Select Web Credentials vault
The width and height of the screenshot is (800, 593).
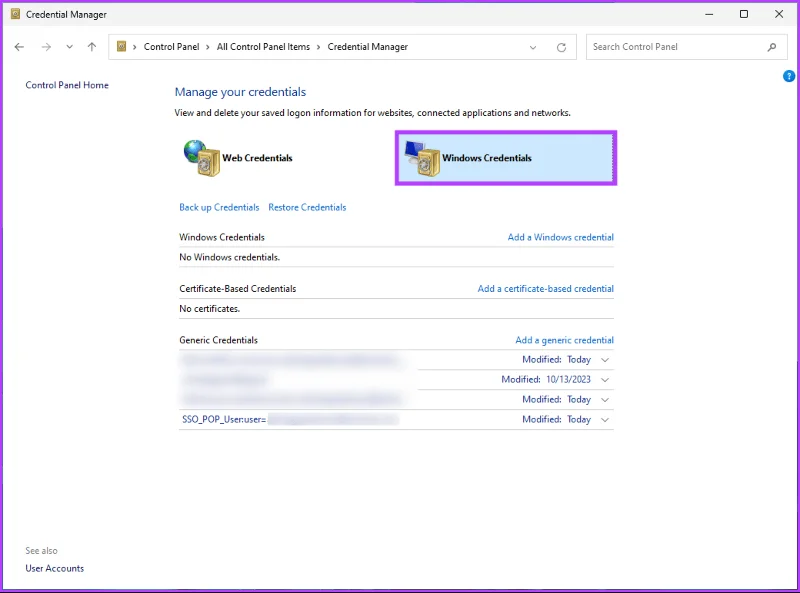tap(238, 158)
